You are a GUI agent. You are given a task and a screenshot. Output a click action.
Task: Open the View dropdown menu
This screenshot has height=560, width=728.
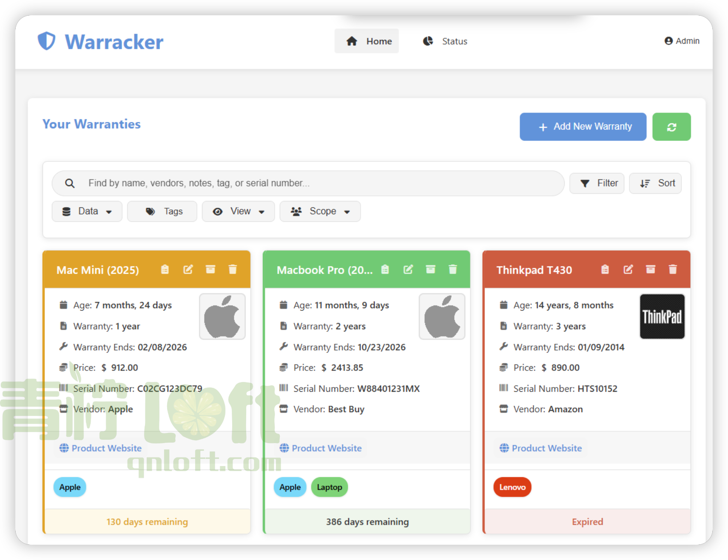click(238, 212)
